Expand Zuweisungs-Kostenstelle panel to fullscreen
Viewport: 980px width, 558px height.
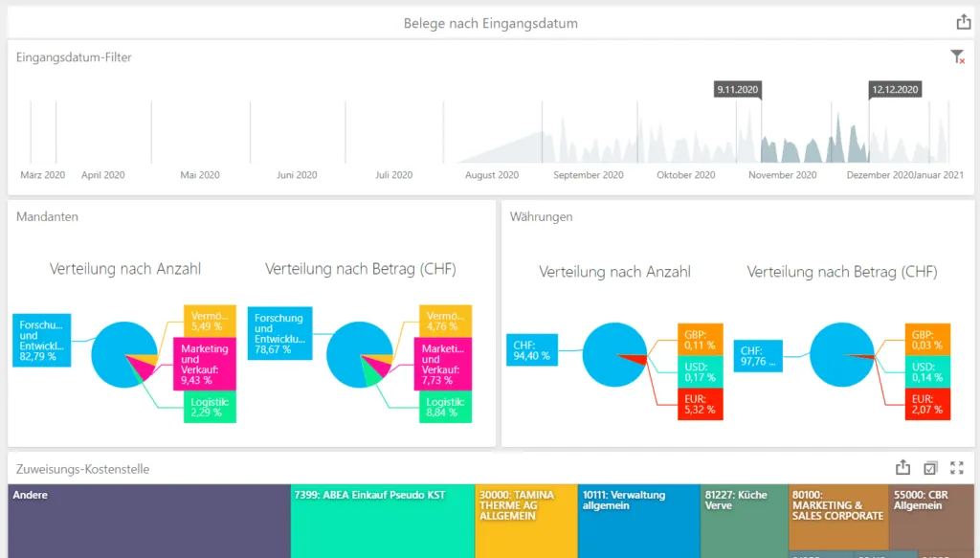pos(956,467)
